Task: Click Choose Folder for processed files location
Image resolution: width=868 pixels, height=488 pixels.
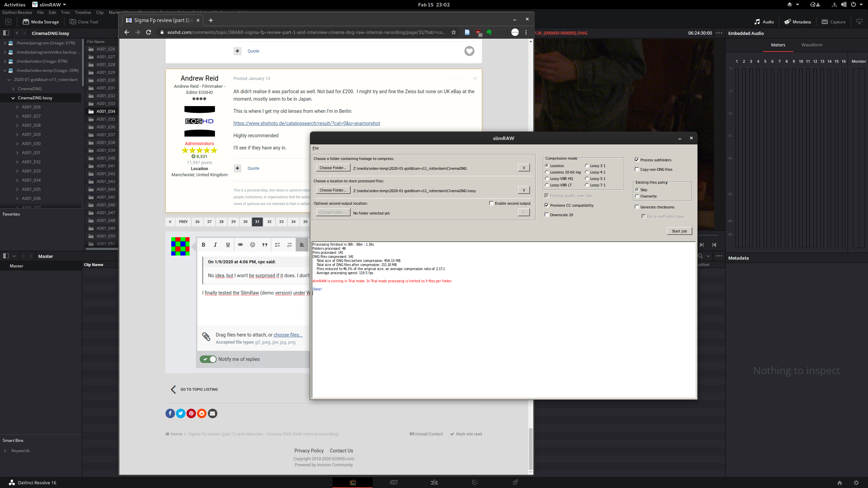Action: pos(333,190)
